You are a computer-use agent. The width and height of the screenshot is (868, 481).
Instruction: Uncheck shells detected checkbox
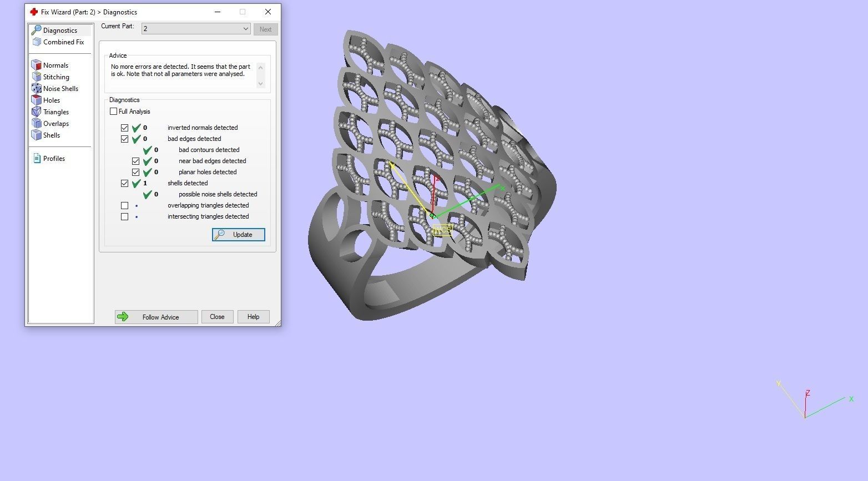[x=125, y=183]
